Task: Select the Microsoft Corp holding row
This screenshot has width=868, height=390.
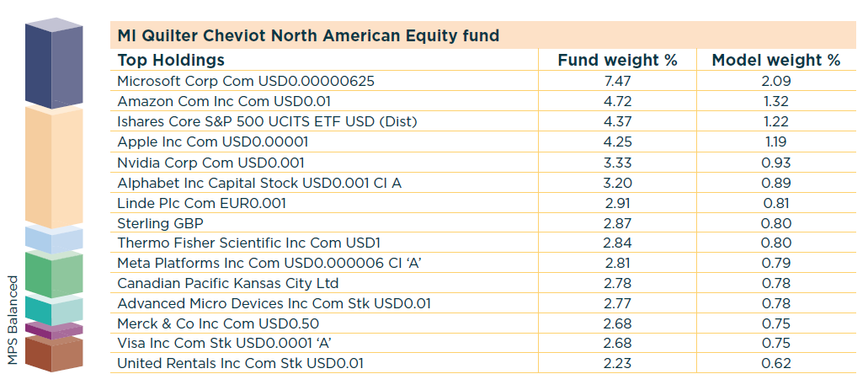Action: (x=245, y=81)
